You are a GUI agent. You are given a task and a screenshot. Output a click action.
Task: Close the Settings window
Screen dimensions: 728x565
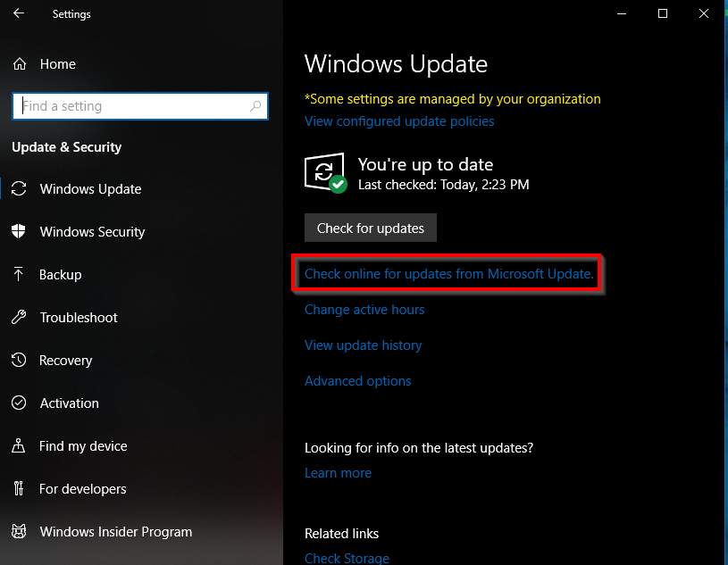(703, 13)
